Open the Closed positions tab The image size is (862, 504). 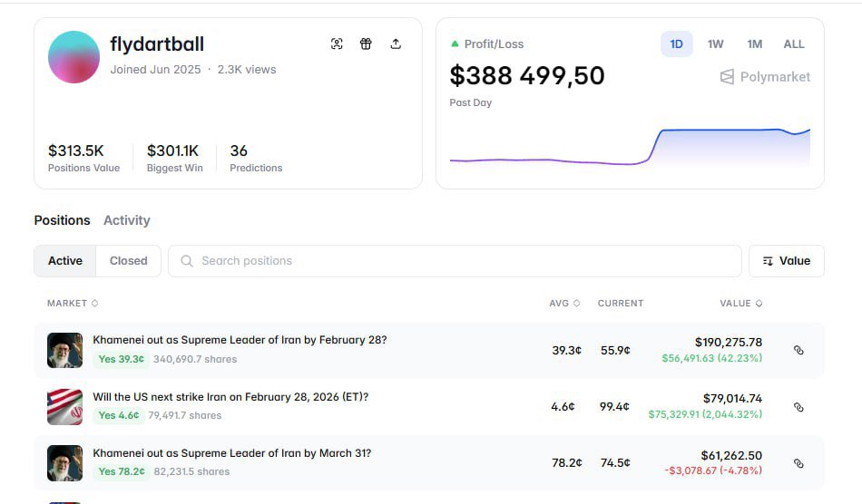point(128,261)
